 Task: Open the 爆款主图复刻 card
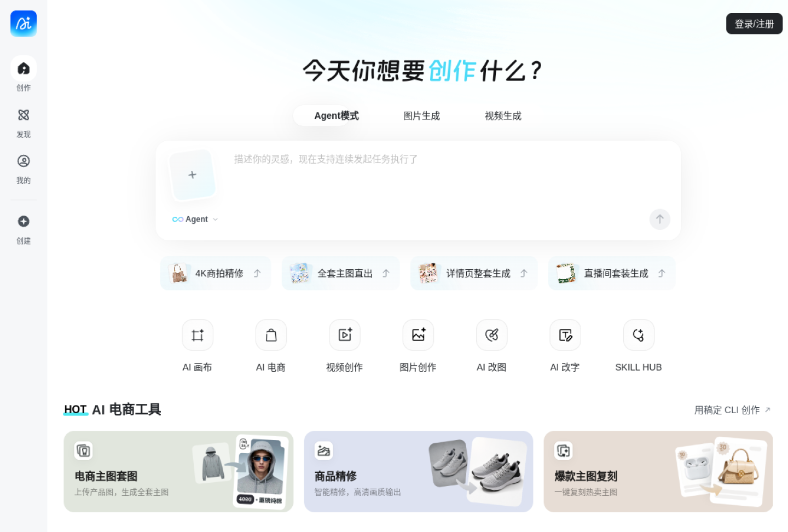658,472
